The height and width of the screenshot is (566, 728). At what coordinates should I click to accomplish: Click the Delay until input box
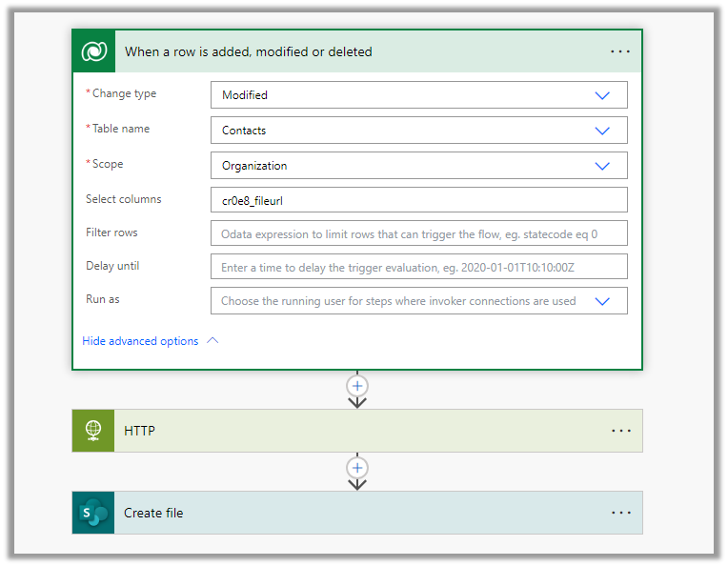pos(418,268)
